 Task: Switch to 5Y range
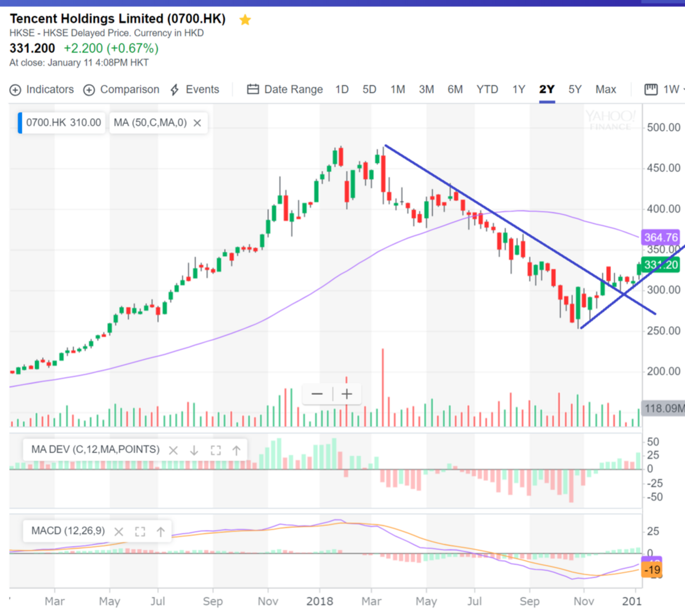575,90
